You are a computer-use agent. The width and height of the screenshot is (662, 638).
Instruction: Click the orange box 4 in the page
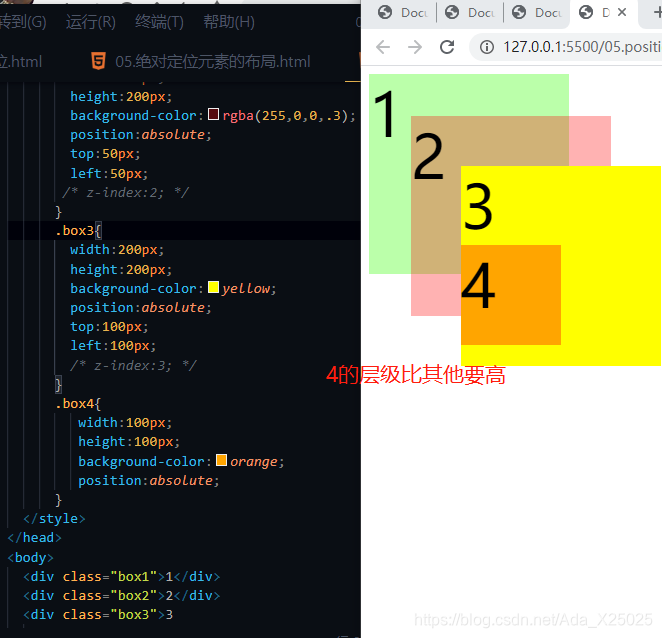pyautogui.click(x=511, y=295)
